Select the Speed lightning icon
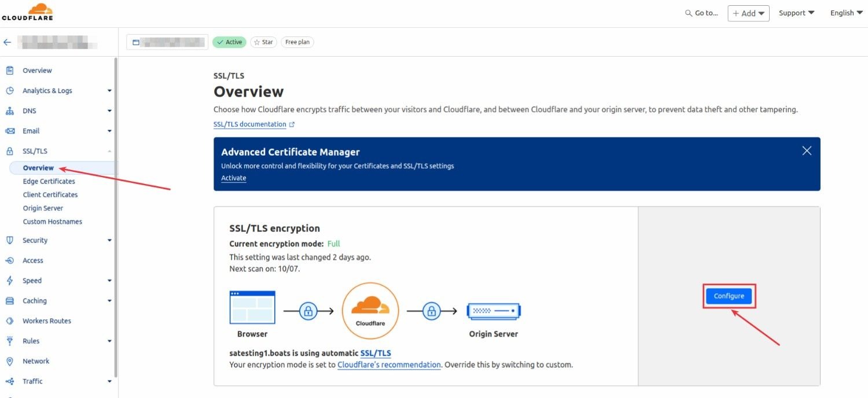 coord(12,280)
